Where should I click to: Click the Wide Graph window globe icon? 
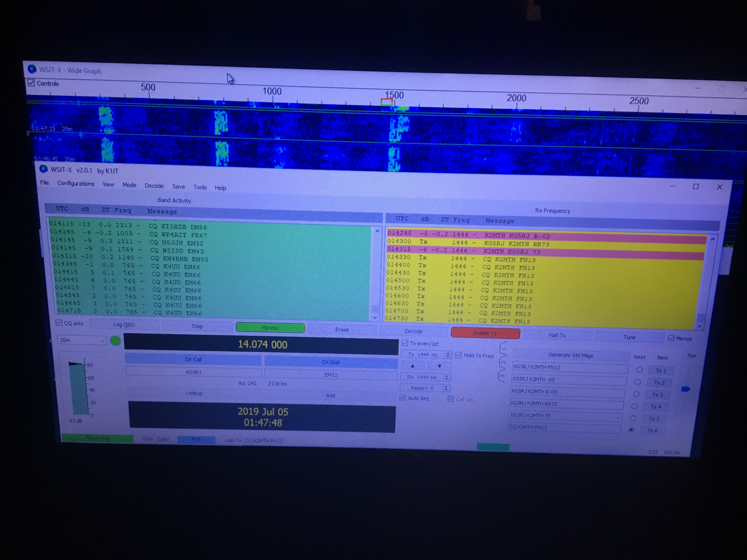pyautogui.click(x=32, y=69)
